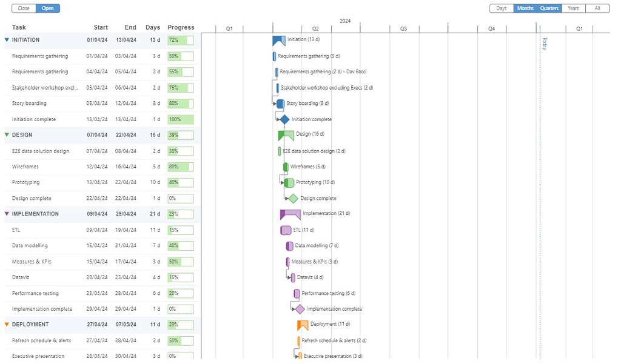Select the Story boarding task bar

pyautogui.click(x=280, y=103)
